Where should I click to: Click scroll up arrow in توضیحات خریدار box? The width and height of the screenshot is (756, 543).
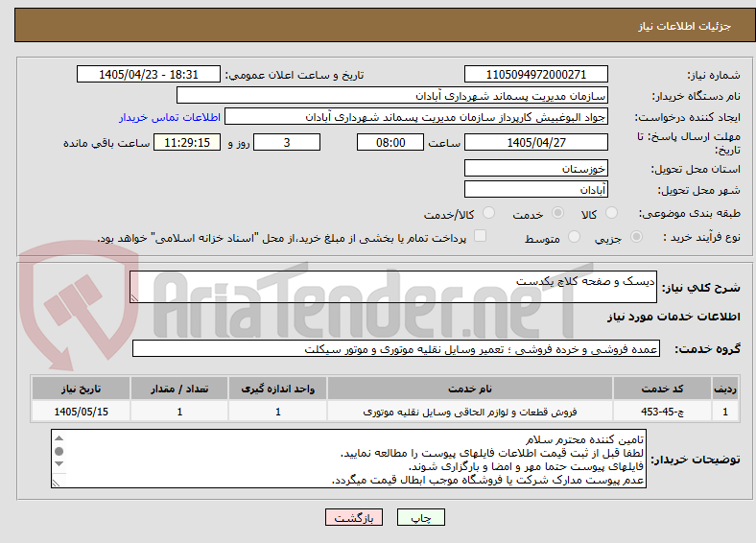(59, 437)
